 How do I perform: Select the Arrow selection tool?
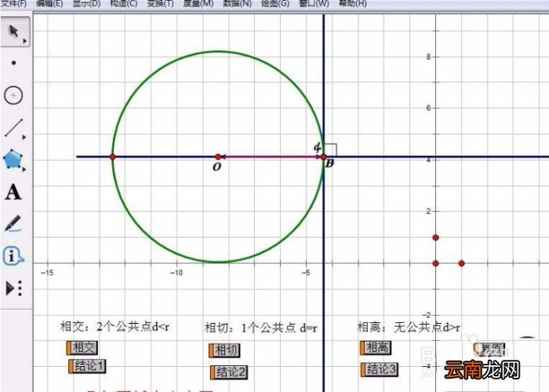14,32
